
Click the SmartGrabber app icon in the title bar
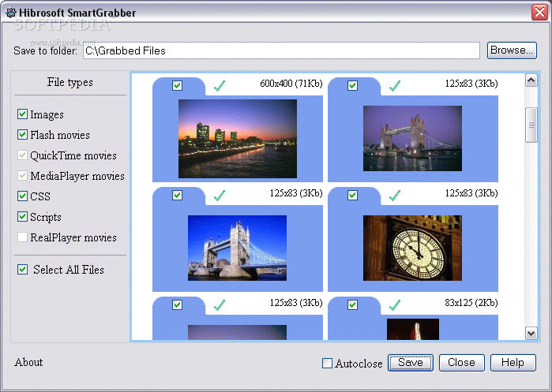[11, 13]
